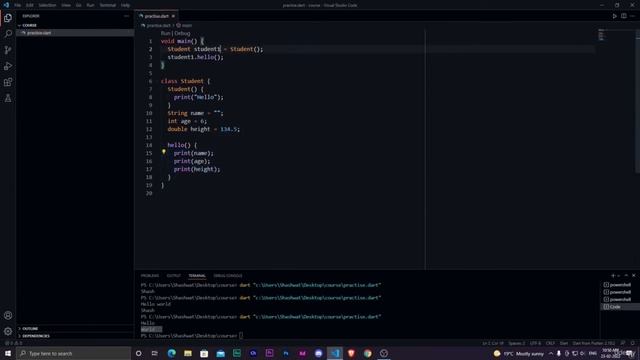This screenshot has height=360, width=640.
Task: Close the terminal panel
Action: tap(633, 276)
